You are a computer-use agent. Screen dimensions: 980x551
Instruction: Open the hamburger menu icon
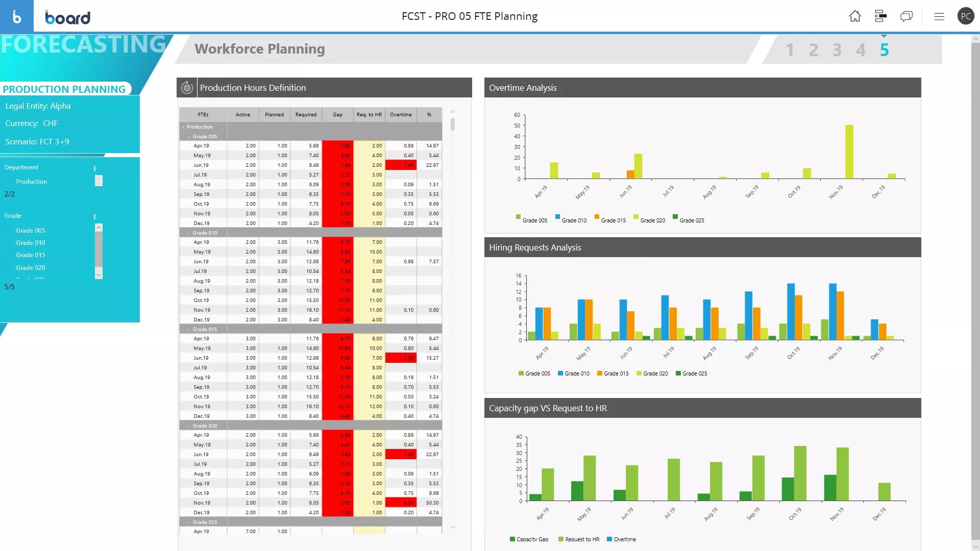click(939, 16)
